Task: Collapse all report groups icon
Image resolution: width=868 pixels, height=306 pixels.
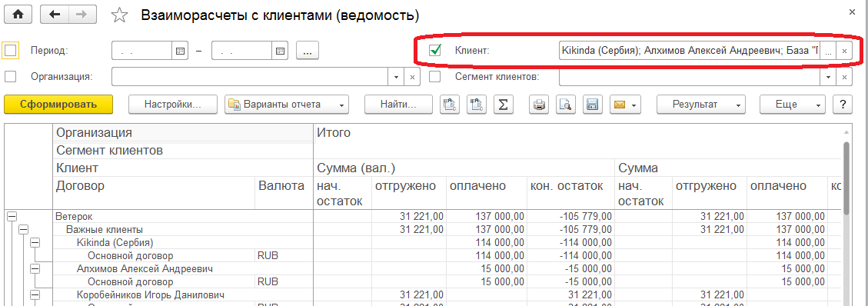Action: click(476, 105)
